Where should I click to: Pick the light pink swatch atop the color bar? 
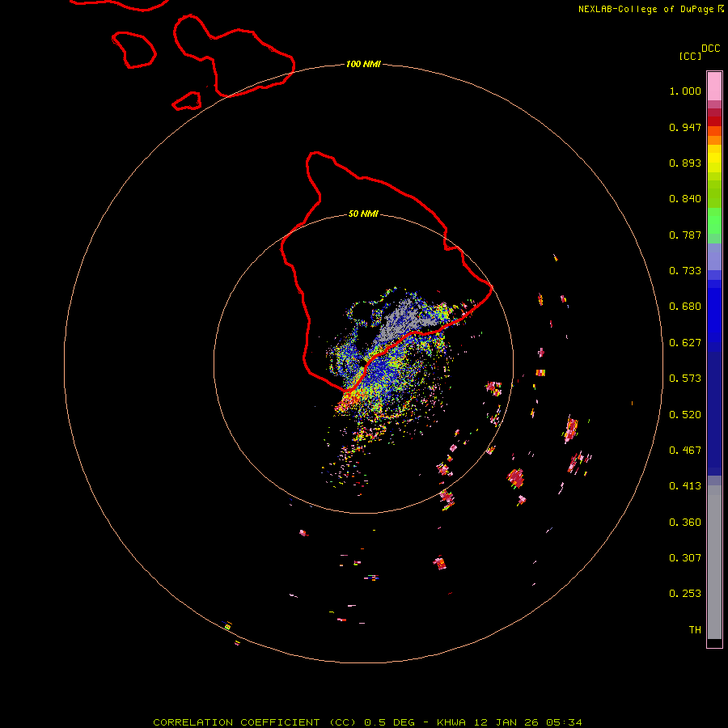pyautogui.click(x=714, y=87)
